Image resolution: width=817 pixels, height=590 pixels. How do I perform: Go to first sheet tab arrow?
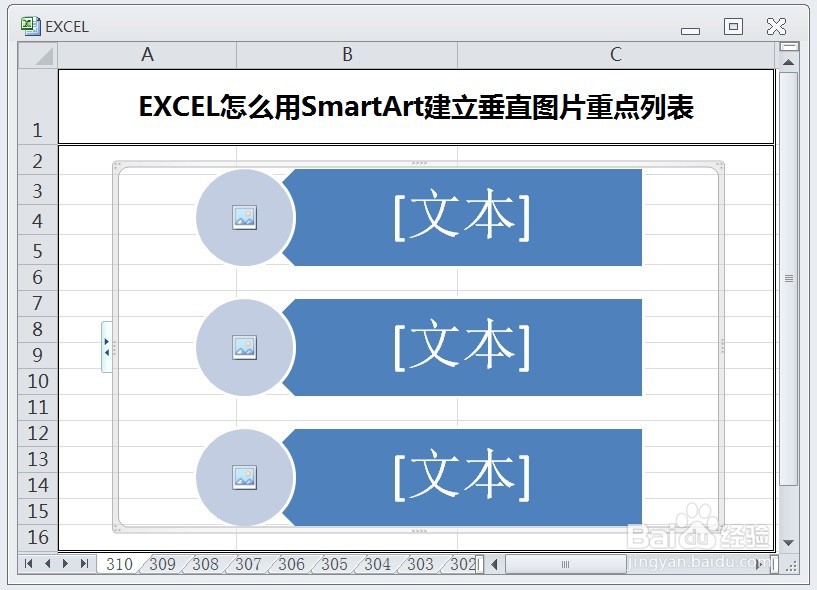point(29,563)
